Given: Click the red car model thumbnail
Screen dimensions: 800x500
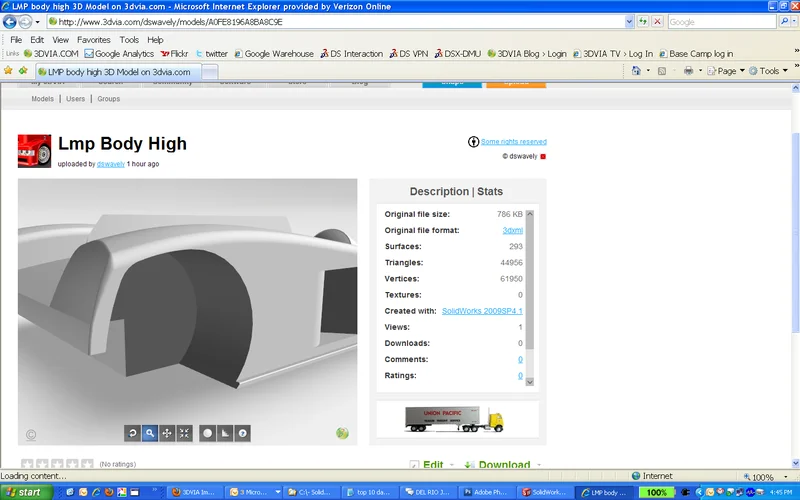Looking at the screenshot, I should 34,150.
